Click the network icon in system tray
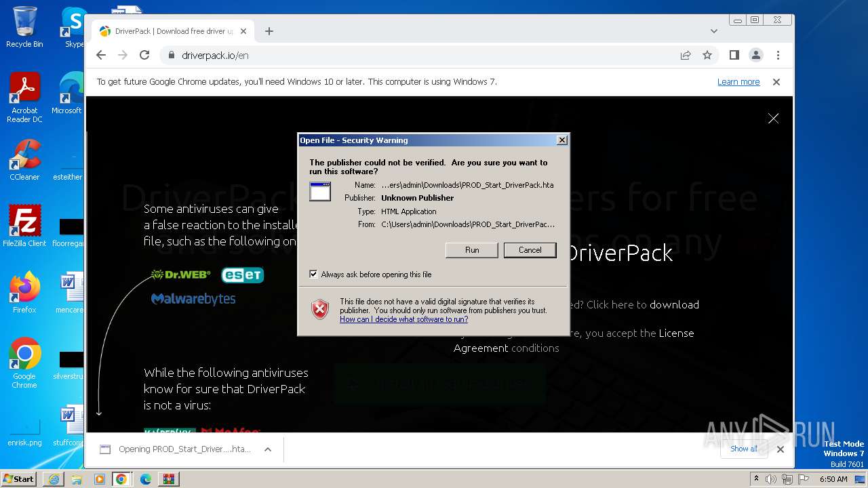868x488 pixels. (787, 479)
